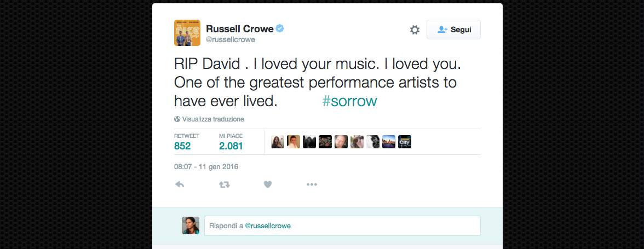
Task: Open the last liker avatar labeled City
Action: click(x=405, y=142)
